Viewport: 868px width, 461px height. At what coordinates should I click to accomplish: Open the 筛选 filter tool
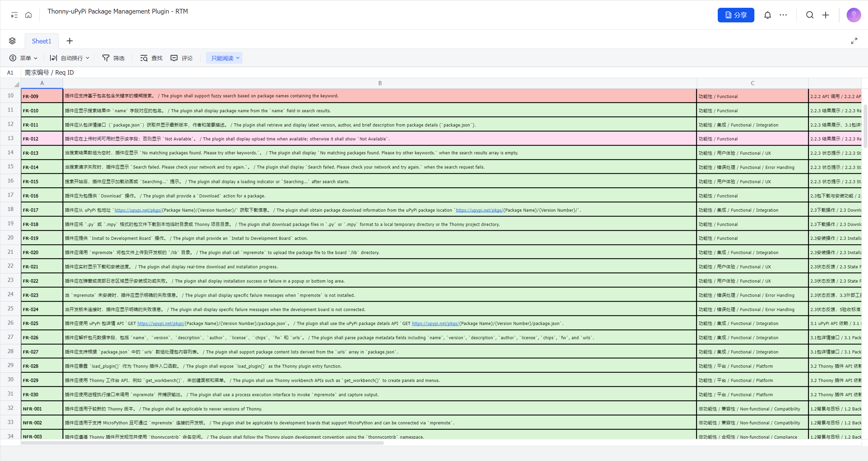coord(113,58)
